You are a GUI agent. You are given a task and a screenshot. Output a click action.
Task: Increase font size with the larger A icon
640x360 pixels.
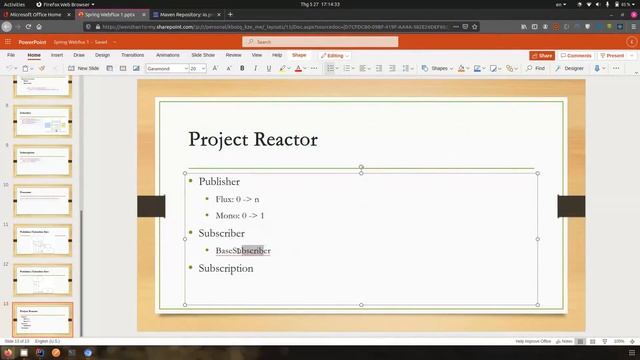pyautogui.click(x=215, y=69)
